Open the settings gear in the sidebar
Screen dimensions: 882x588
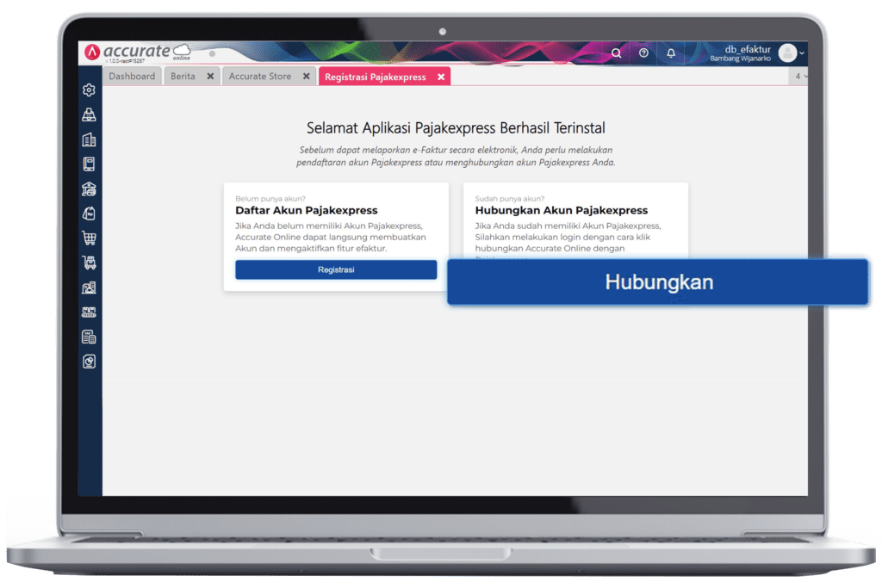(89, 90)
